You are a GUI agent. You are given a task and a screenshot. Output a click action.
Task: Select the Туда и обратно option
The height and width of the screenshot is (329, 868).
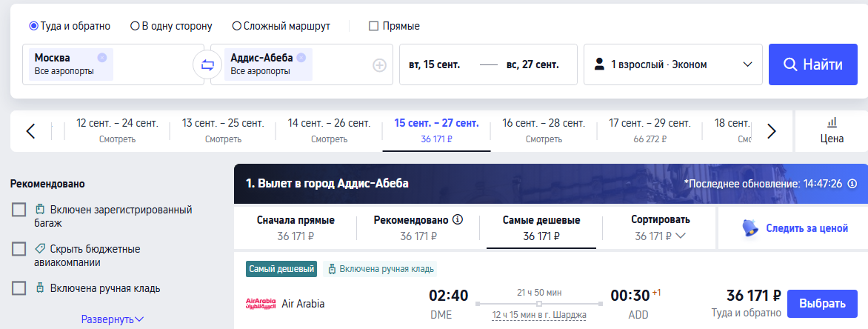coord(33,26)
